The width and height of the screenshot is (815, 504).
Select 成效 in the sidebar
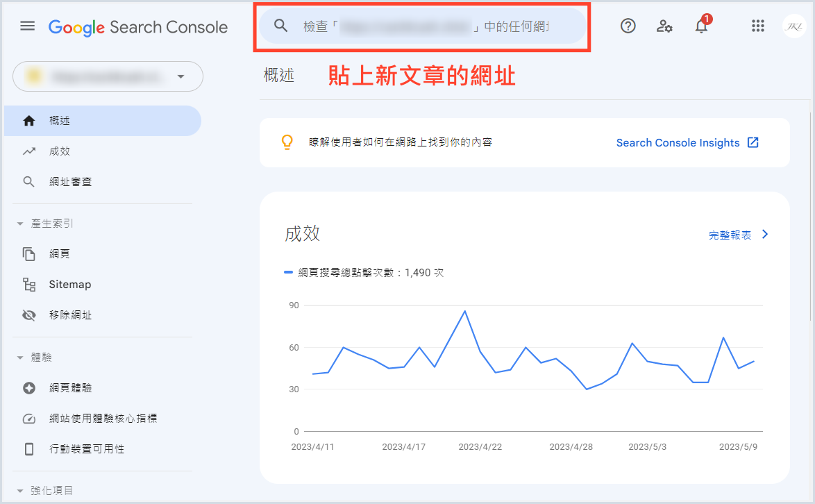tap(60, 151)
